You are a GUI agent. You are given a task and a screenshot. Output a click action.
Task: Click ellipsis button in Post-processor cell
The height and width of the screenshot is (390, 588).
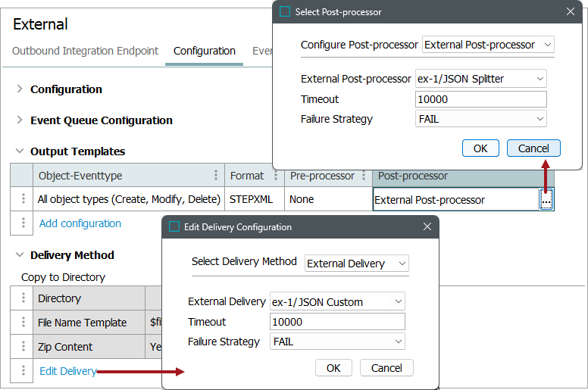tap(547, 200)
